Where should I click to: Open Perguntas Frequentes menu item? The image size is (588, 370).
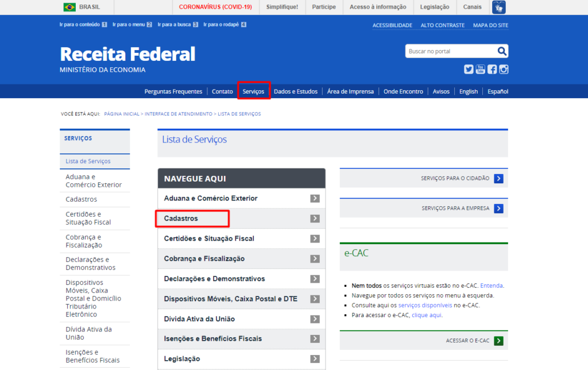click(173, 91)
